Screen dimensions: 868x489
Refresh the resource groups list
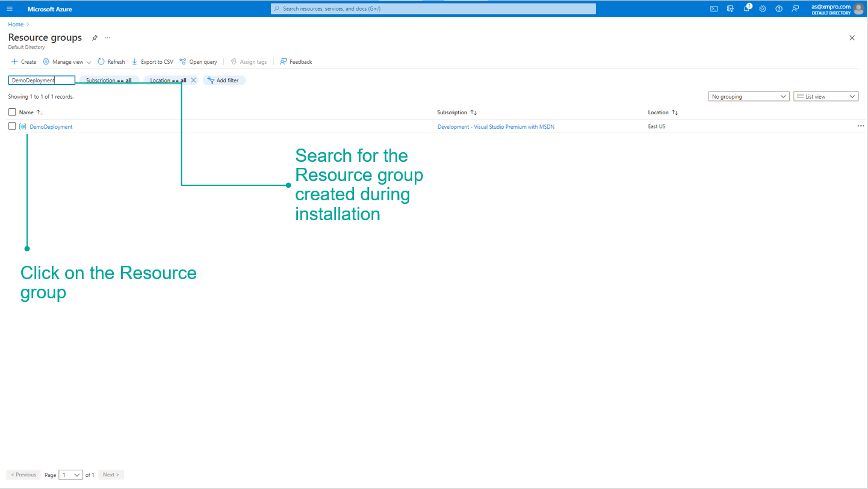[x=111, y=62]
